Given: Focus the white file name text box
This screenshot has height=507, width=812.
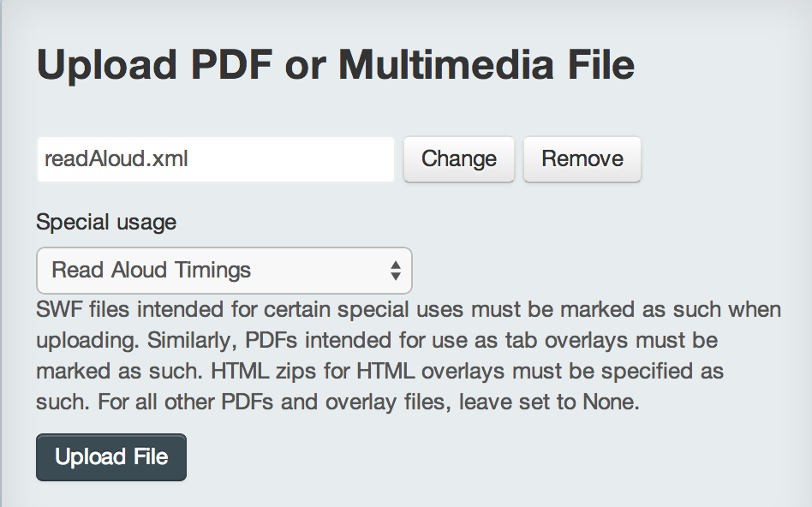Looking at the screenshot, I should pyautogui.click(x=216, y=159).
